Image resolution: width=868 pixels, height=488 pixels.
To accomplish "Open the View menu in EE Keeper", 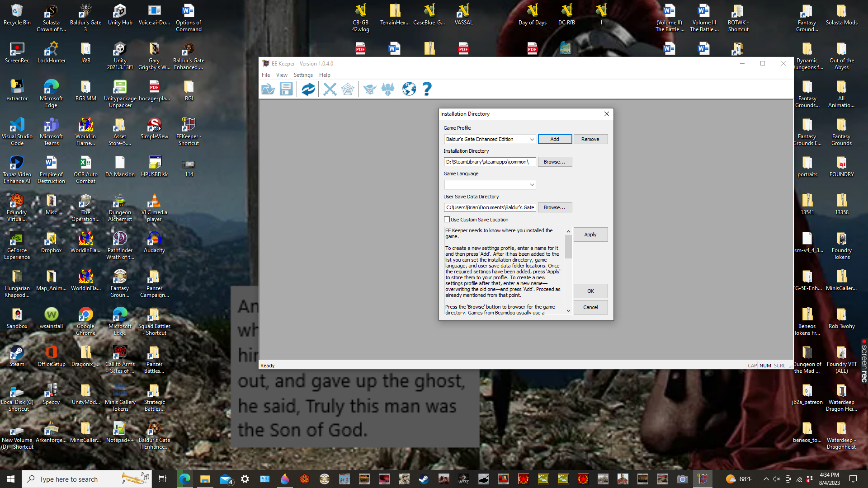I will pos(282,75).
